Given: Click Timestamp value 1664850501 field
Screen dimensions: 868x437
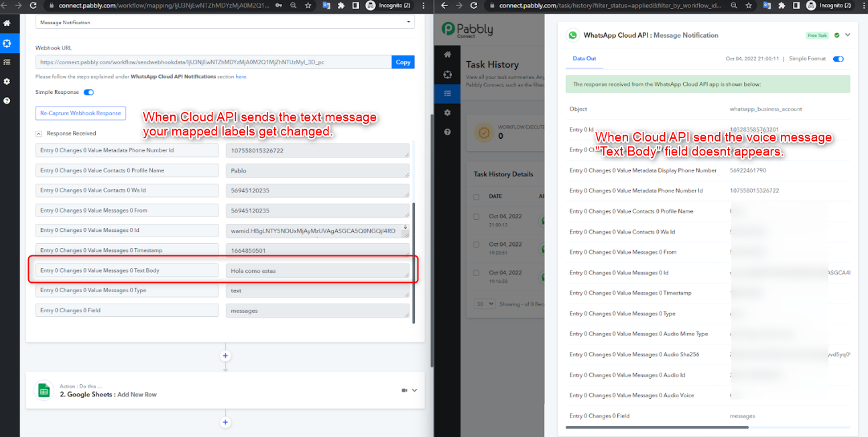Looking at the screenshot, I should tap(318, 251).
